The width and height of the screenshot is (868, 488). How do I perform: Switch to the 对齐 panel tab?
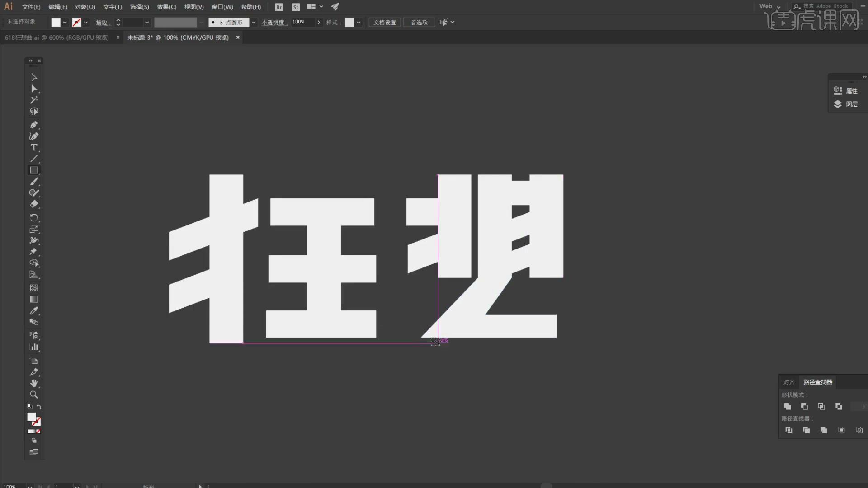pyautogui.click(x=789, y=382)
